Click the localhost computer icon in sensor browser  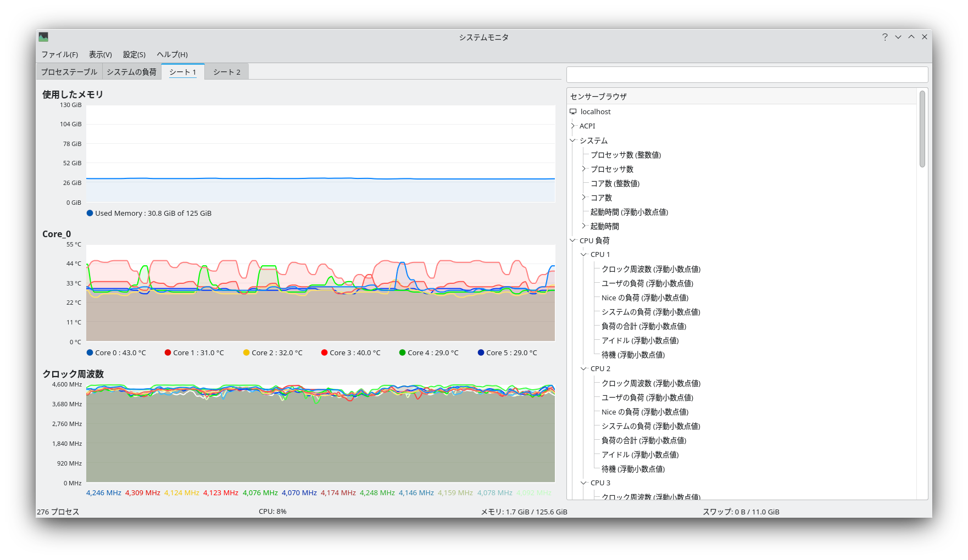(573, 111)
